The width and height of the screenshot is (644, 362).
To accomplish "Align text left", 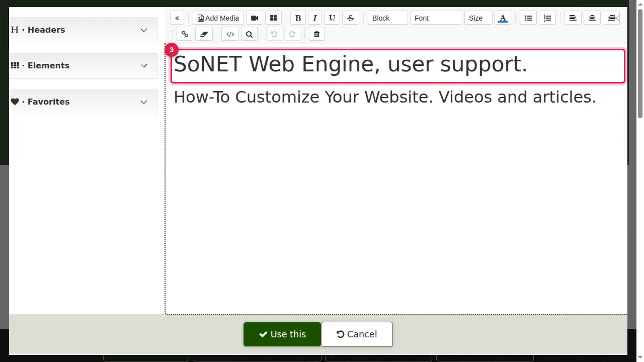I will [x=573, y=18].
